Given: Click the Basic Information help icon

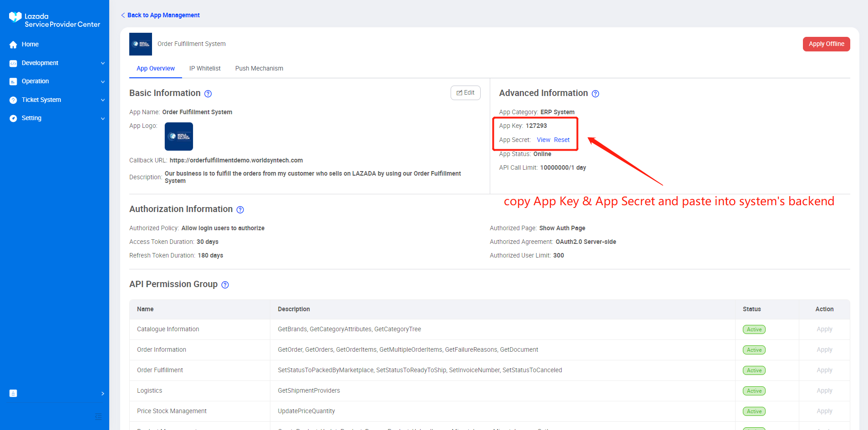Looking at the screenshot, I should (208, 94).
